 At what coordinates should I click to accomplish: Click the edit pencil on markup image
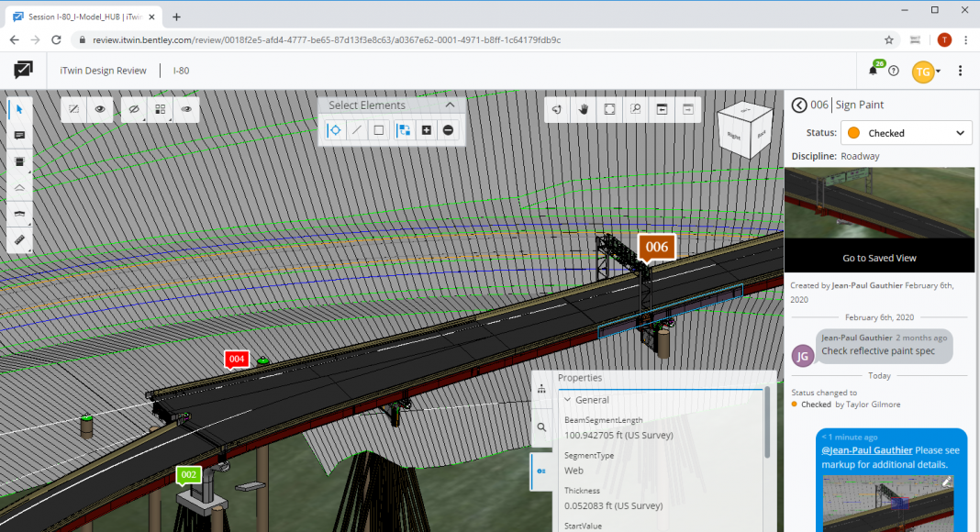[947, 482]
